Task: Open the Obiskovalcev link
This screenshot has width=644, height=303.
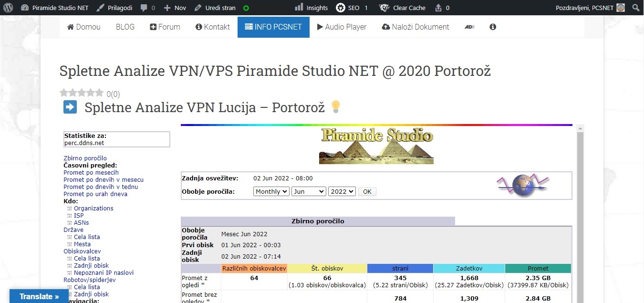Action: click(82, 251)
